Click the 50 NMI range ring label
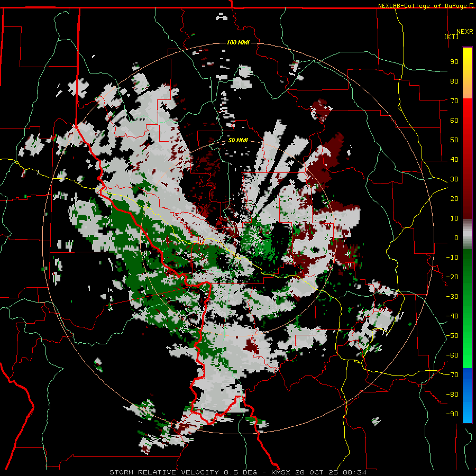The width and height of the screenshot is (476, 476). 238,140
